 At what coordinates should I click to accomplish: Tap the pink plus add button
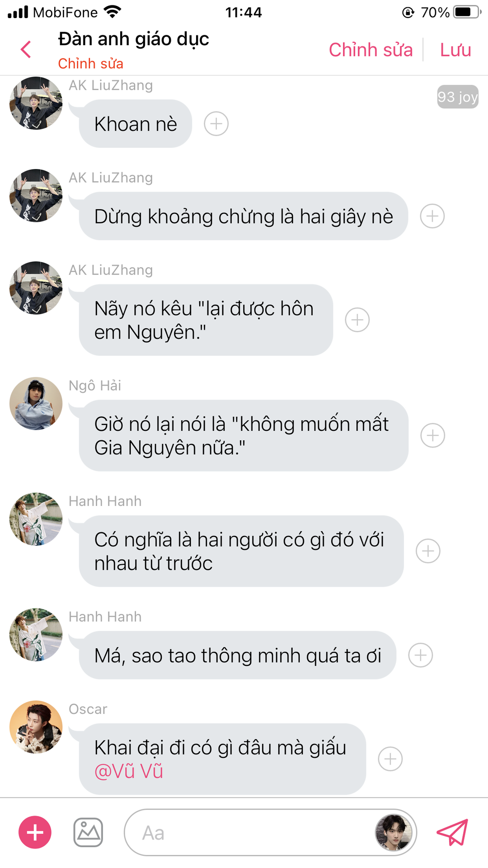(35, 832)
